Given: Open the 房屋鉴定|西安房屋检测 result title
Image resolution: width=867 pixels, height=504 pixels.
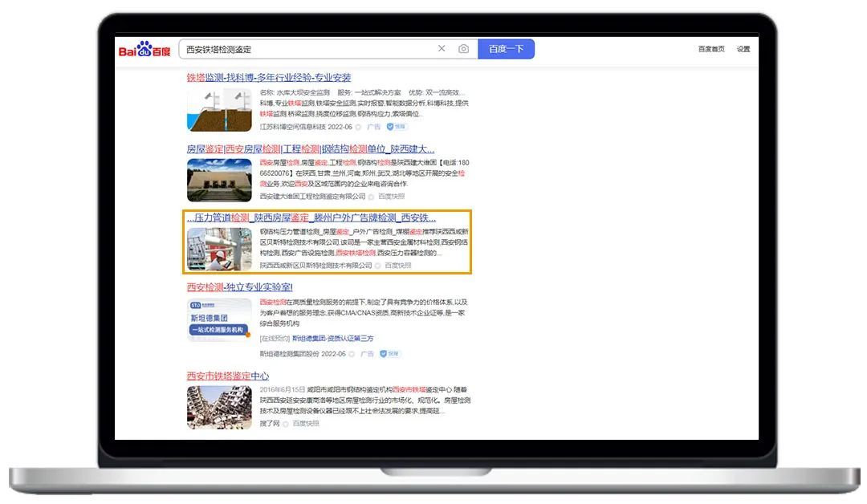Looking at the screenshot, I should 311,148.
